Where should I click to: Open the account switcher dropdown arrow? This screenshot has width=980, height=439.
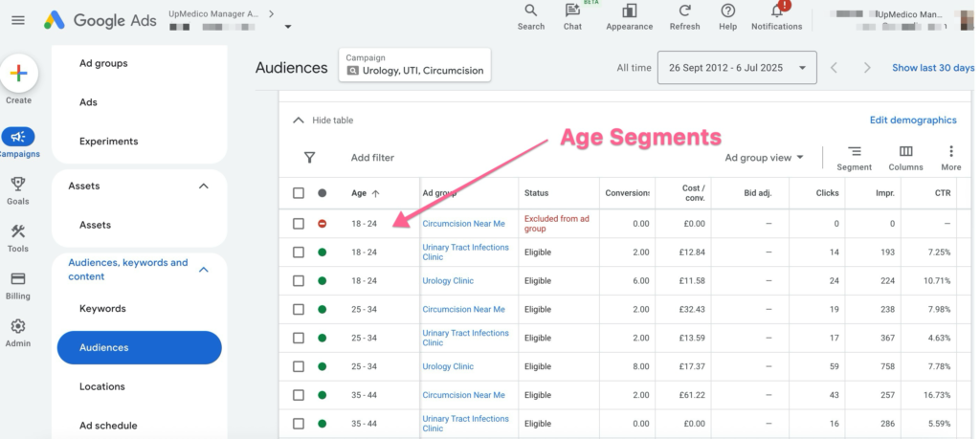(x=288, y=27)
